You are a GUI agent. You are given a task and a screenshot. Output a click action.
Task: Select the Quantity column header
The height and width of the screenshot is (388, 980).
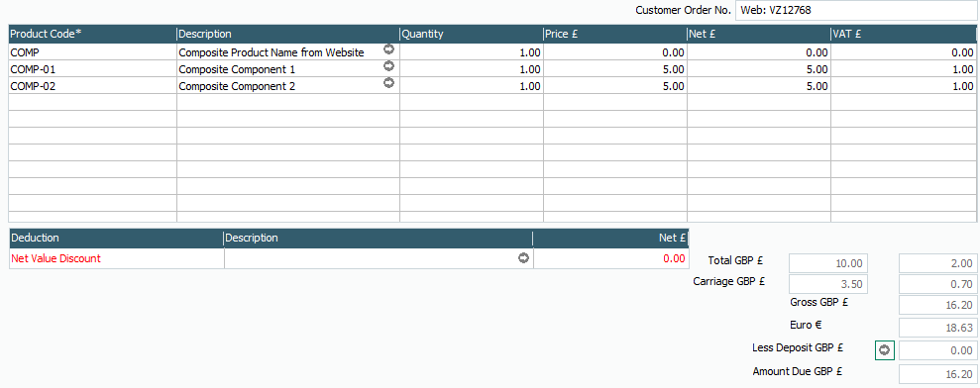point(472,34)
